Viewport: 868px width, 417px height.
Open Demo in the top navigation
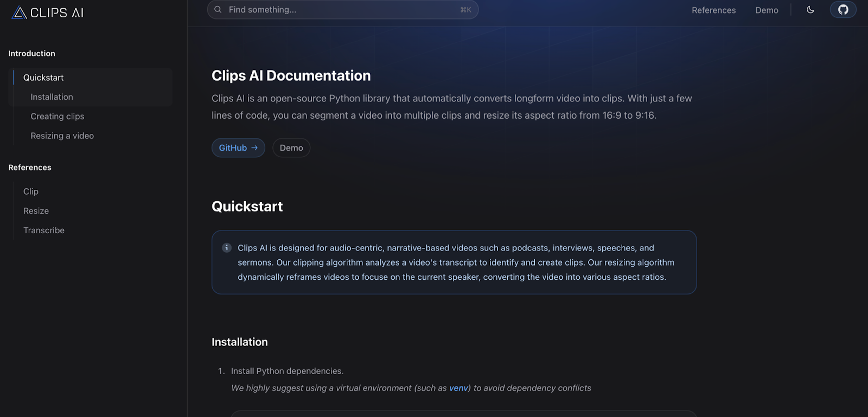tap(766, 10)
